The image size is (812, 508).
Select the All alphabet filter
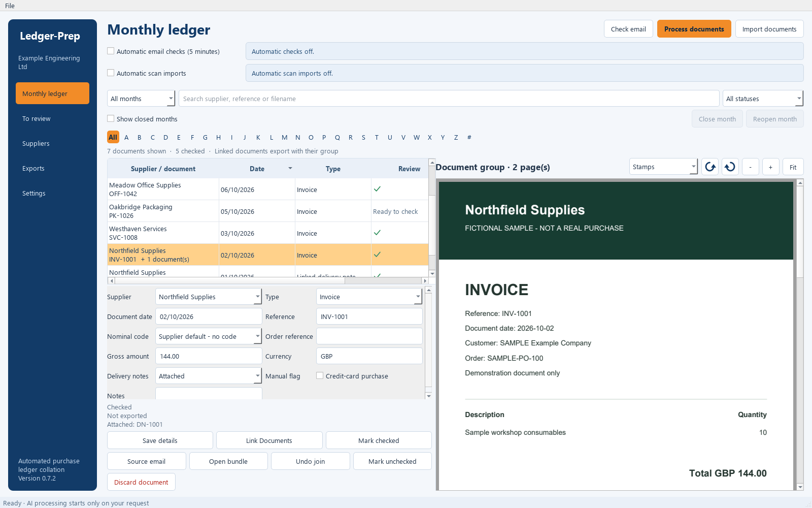click(113, 137)
